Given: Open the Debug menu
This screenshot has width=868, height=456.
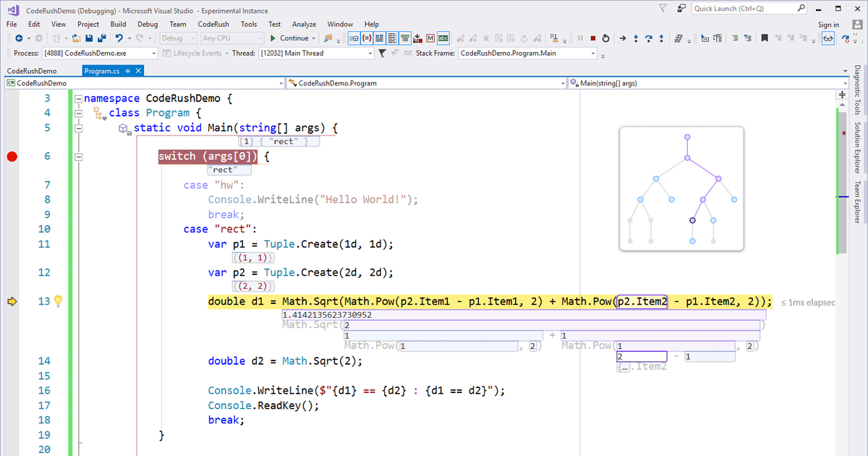Looking at the screenshot, I should [148, 23].
